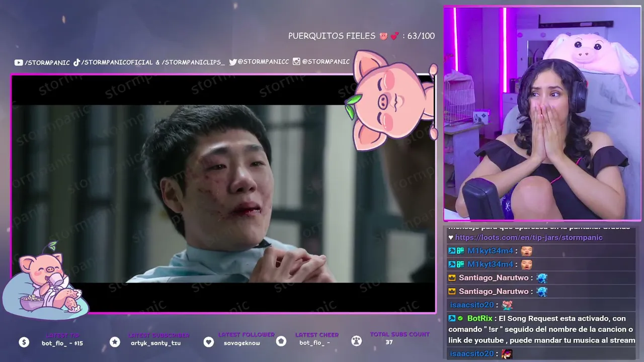Click the latest follower name savageknow
The height and width of the screenshot is (362, 644).
242,343
